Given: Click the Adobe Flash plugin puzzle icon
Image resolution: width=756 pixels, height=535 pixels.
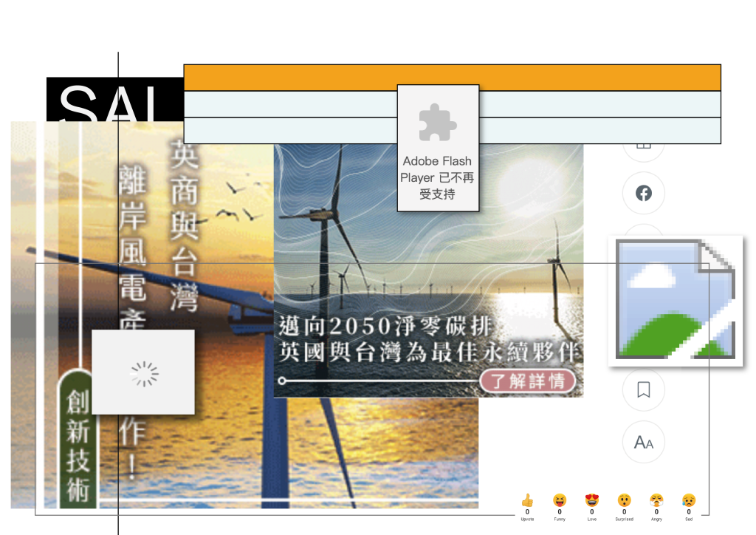Looking at the screenshot, I should coord(438,123).
